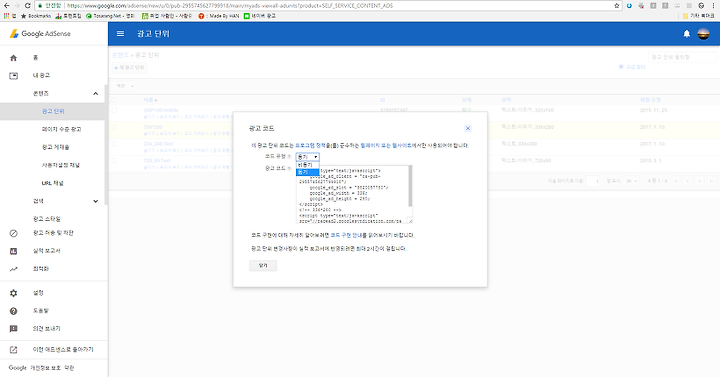This screenshot has width=720, height=377.
Task: Click the Home icon in the sidebar
Action: 13,58
